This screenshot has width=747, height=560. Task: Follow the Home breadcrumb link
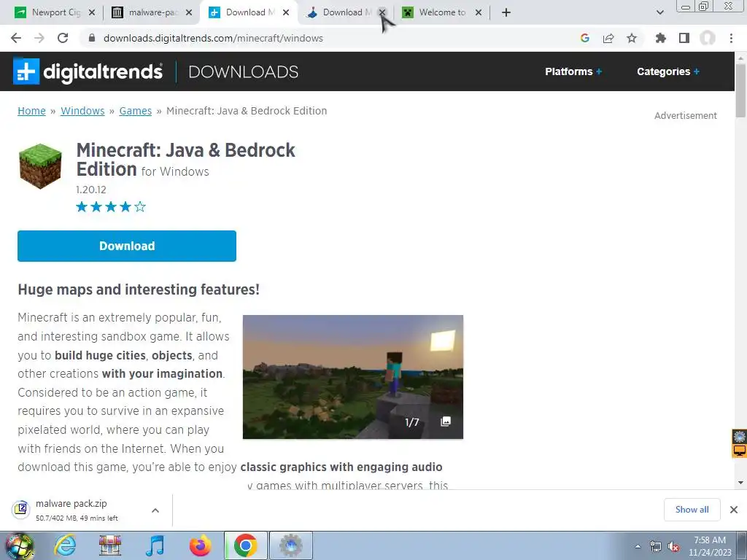click(x=31, y=111)
